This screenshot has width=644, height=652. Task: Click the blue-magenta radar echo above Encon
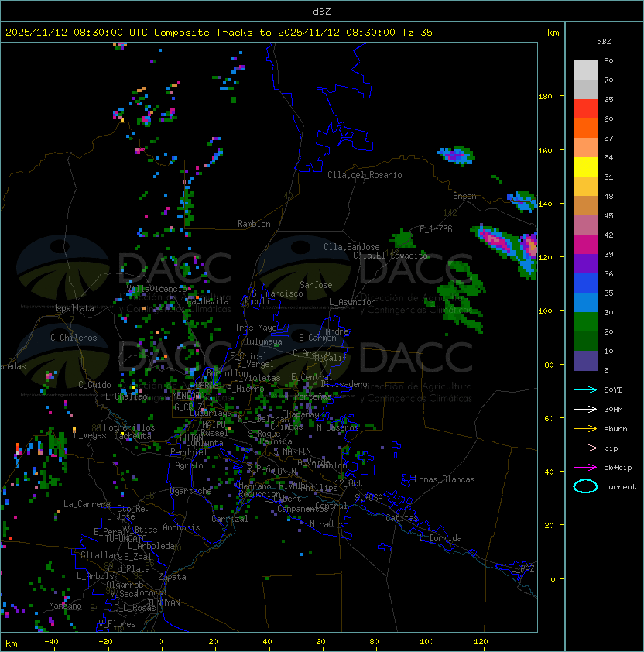457,156
